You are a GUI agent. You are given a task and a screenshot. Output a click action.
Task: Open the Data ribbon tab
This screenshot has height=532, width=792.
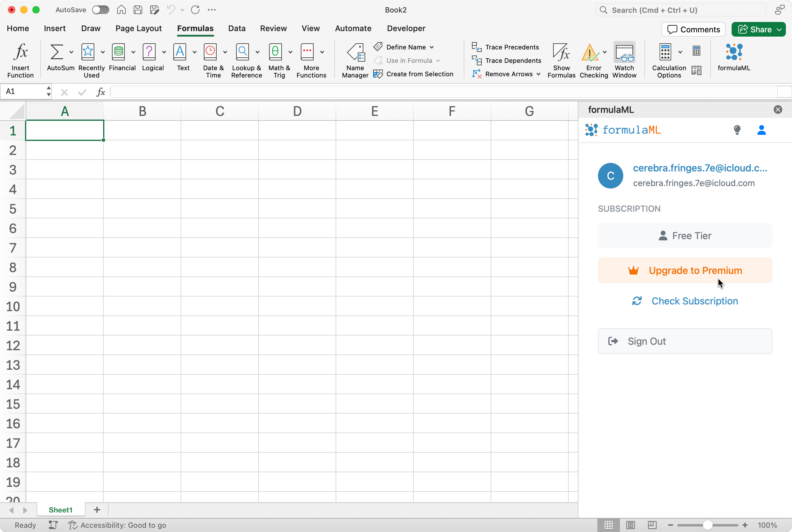click(236, 28)
